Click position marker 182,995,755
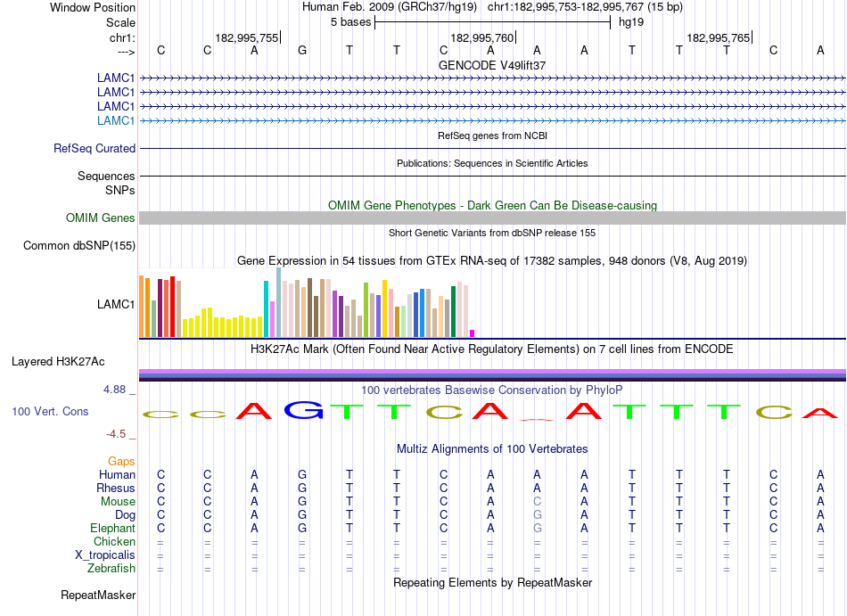This screenshot has height=616, width=847. [x=247, y=37]
